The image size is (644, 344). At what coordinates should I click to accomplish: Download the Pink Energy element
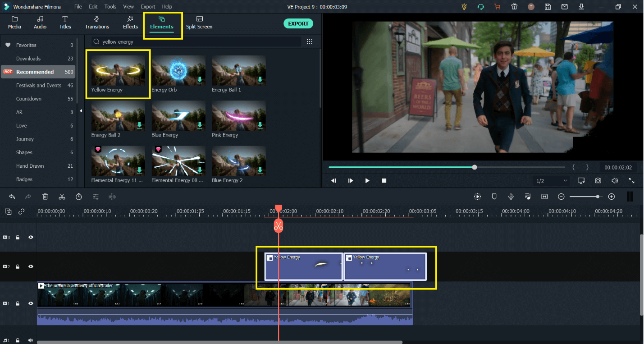click(x=260, y=125)
